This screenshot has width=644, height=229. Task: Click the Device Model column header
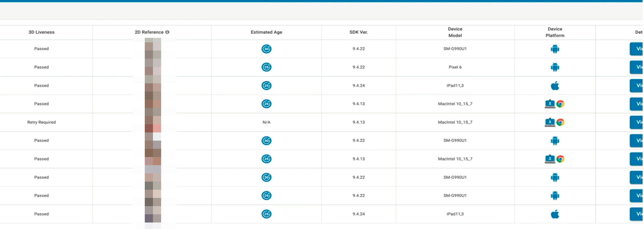pyautogui.click(x=455, y=32)
